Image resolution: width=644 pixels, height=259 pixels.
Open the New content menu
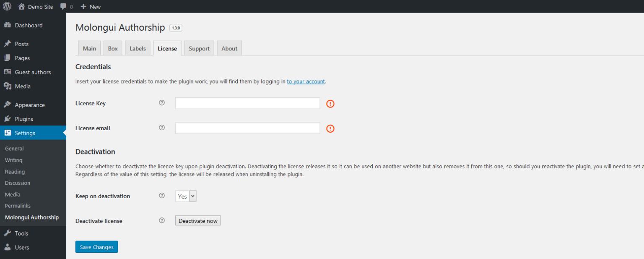(x=91, y=7)
